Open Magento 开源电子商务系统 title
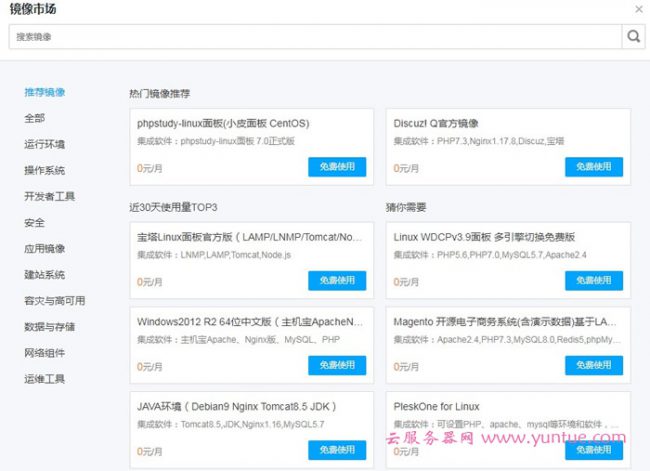The image size is (650, 471). click(x=505, y=322)
